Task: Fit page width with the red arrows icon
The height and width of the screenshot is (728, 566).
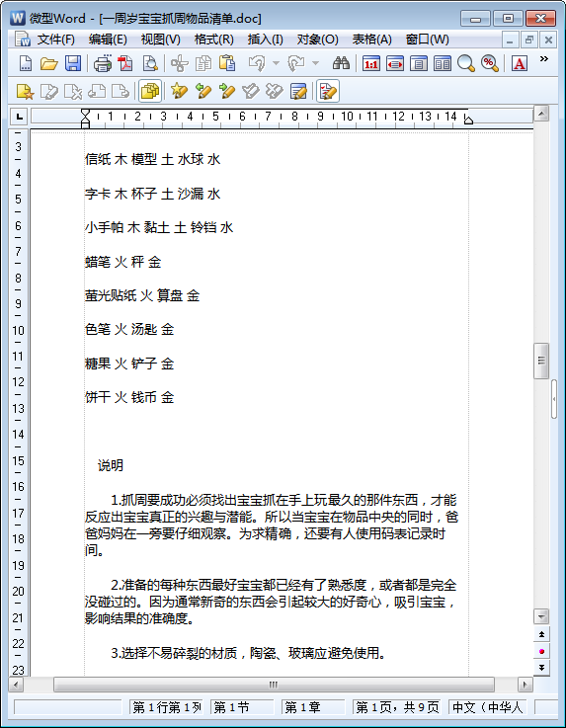Action: coord(395,63)
